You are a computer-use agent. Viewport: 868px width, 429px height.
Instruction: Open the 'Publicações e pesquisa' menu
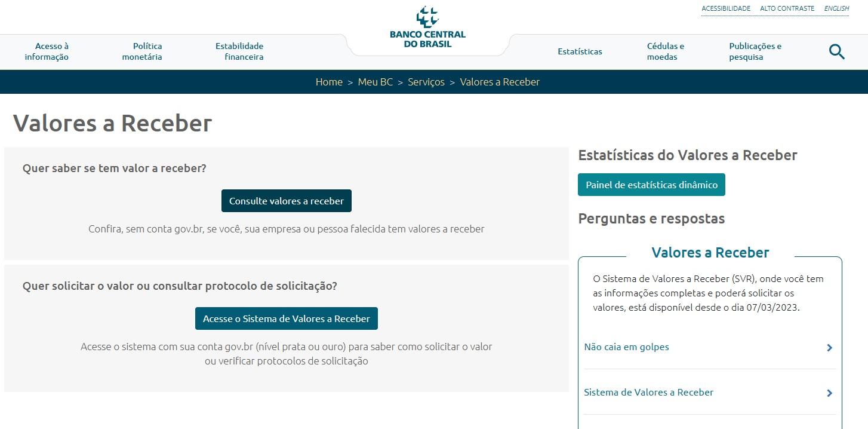point(755,51)
